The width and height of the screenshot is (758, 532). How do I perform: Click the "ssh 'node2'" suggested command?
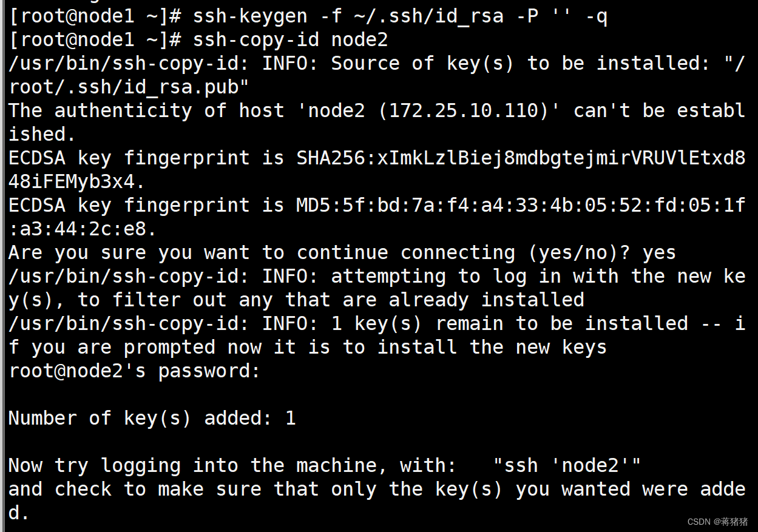pyautogui.click(x=567, y=465)
